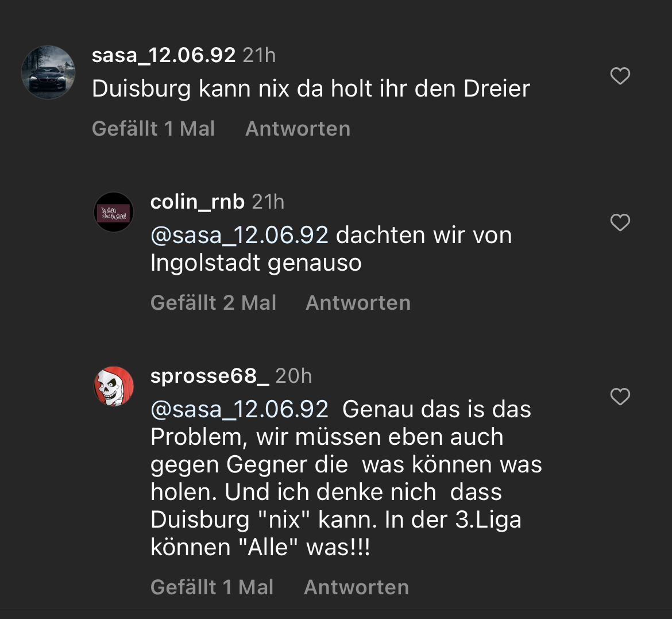
Task: Click the 21h timestamp beside colin_rnb
Action: tap(268, 202)
